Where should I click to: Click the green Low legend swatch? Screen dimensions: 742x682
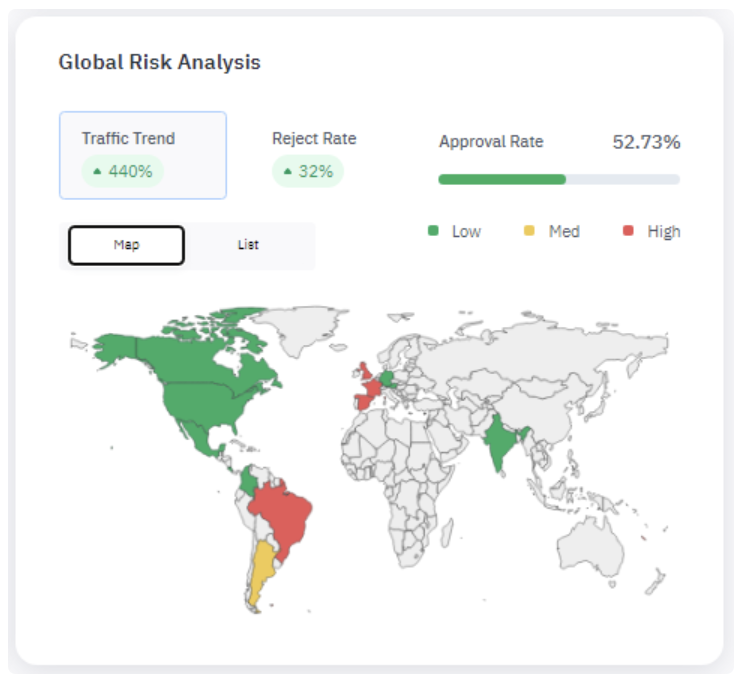tap(433, 231)
